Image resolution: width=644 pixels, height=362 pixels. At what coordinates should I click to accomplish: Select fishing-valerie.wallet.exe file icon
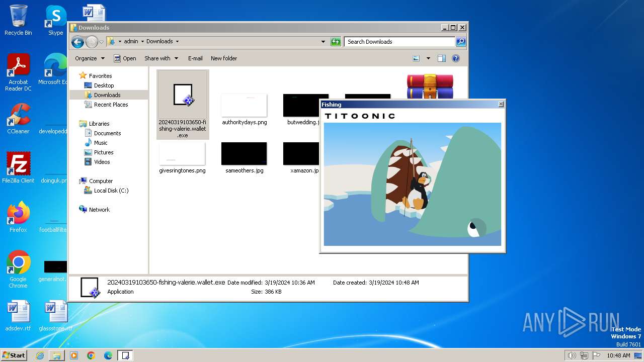(183, 105)
